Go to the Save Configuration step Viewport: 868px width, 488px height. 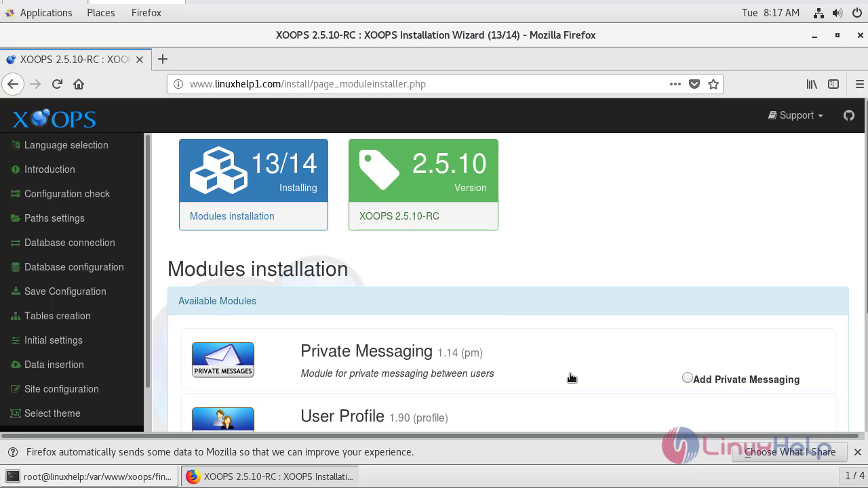[65, 291]
